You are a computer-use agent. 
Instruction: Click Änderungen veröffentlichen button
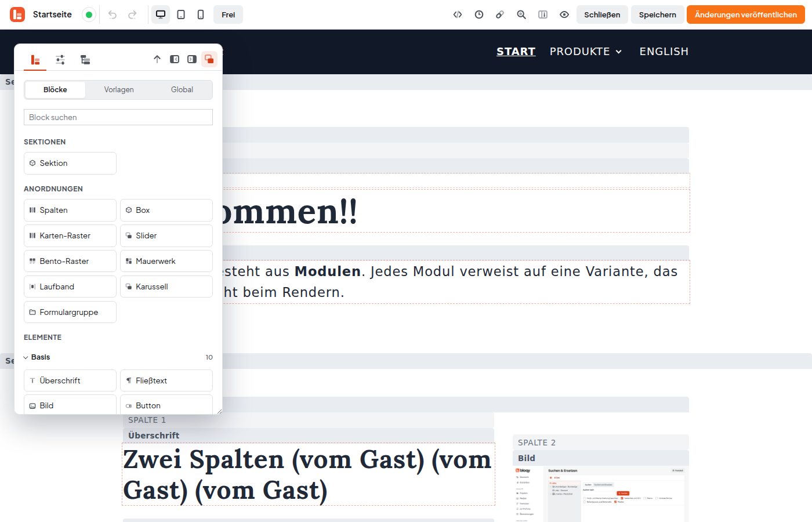click(x=746, y=14)
